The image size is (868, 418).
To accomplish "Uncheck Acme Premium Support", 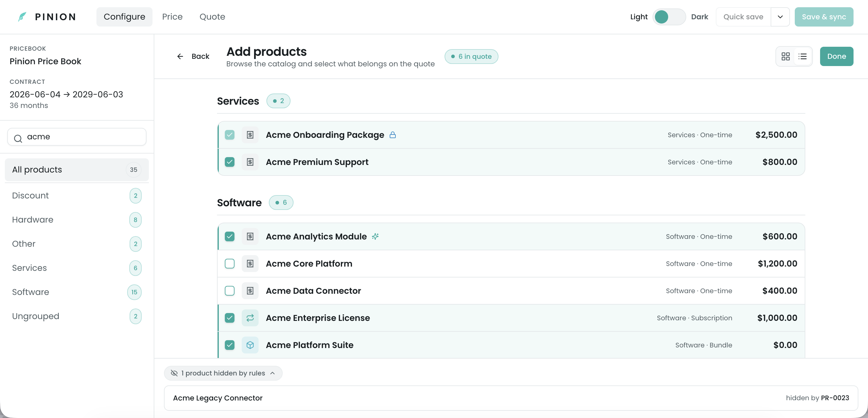I will tap(229, 162).
